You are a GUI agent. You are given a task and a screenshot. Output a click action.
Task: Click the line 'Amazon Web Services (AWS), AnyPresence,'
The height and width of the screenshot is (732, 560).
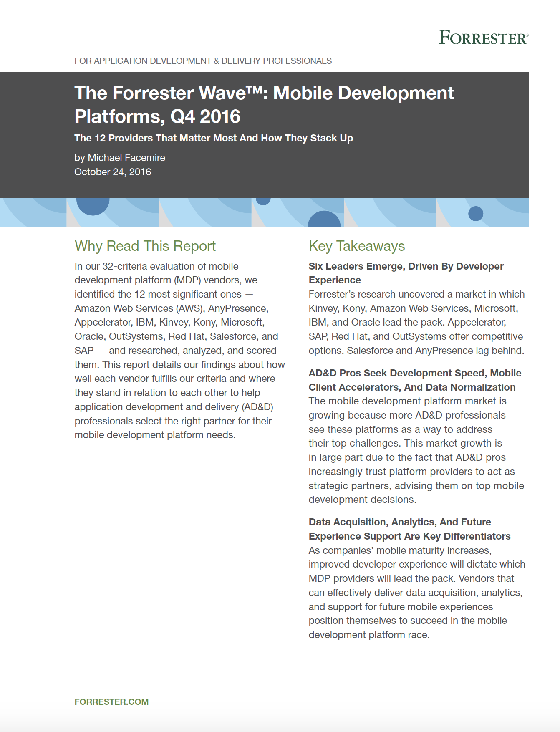click(x=172, y=308)
